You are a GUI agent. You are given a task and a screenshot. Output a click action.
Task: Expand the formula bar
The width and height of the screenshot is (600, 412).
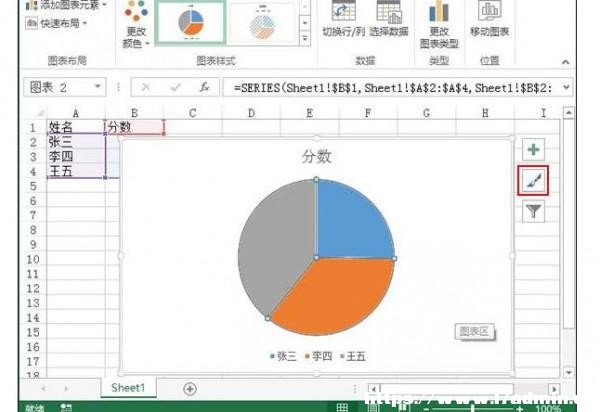(x=566, y=88)
